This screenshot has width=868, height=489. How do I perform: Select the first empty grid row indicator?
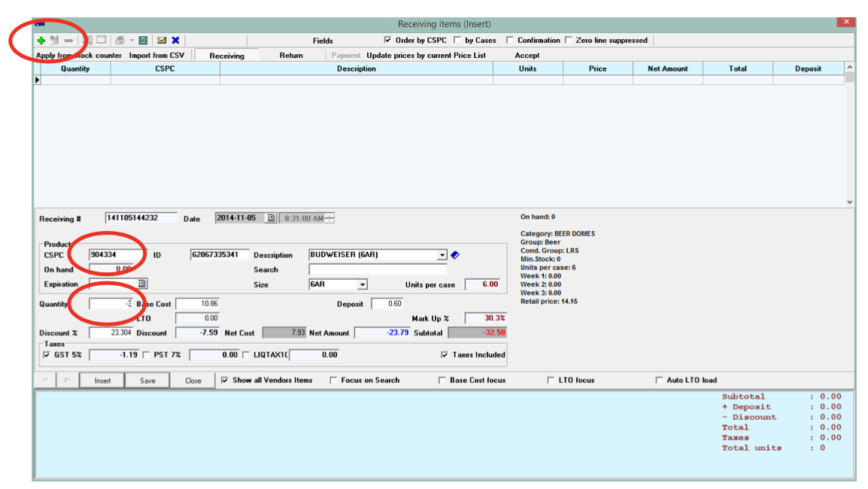[37, 80]
